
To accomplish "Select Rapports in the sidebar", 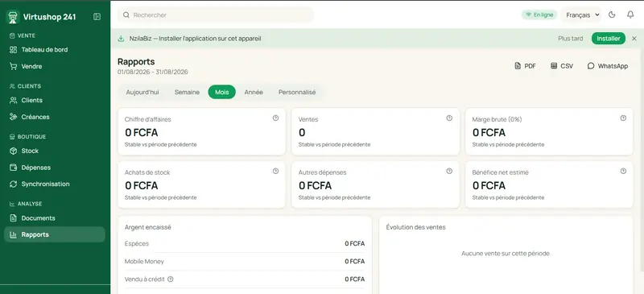I will [x=55, y=234].
